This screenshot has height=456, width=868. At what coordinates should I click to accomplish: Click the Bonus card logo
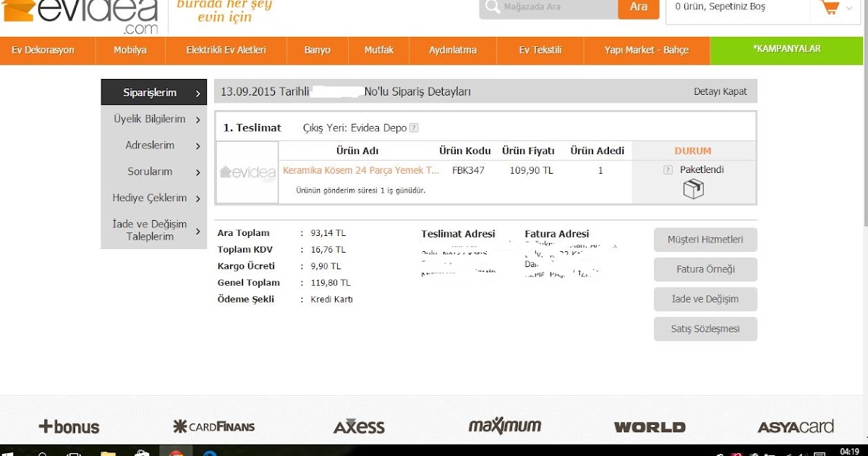pyautogui.click(x=69, y=427)
